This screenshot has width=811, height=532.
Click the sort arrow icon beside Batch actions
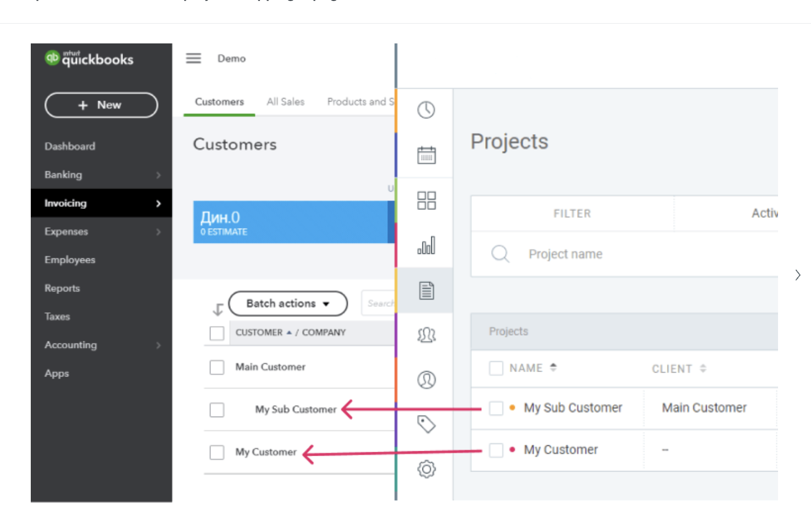click(x=218, y=309)
